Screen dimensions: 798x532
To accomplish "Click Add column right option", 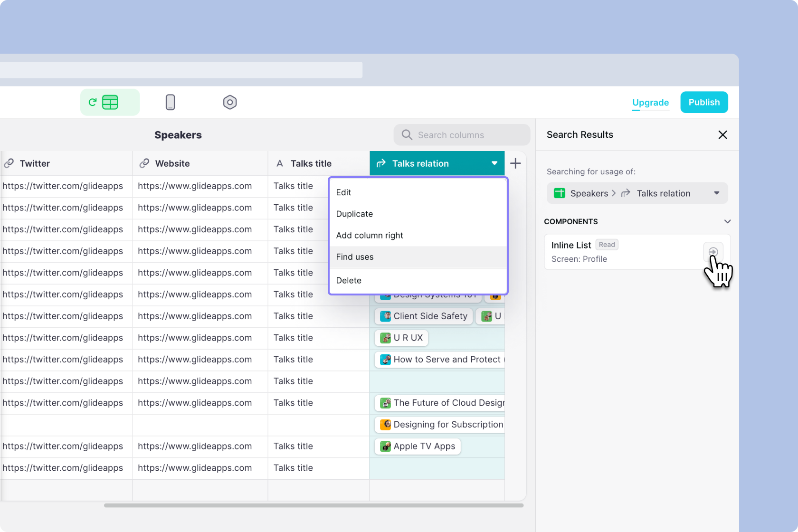I will point(370,236).
